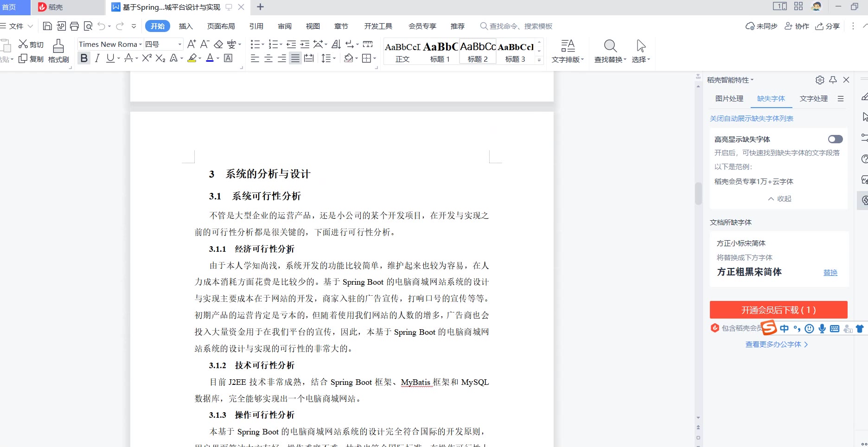Collapse the example section with 收起

coord(779,198)
